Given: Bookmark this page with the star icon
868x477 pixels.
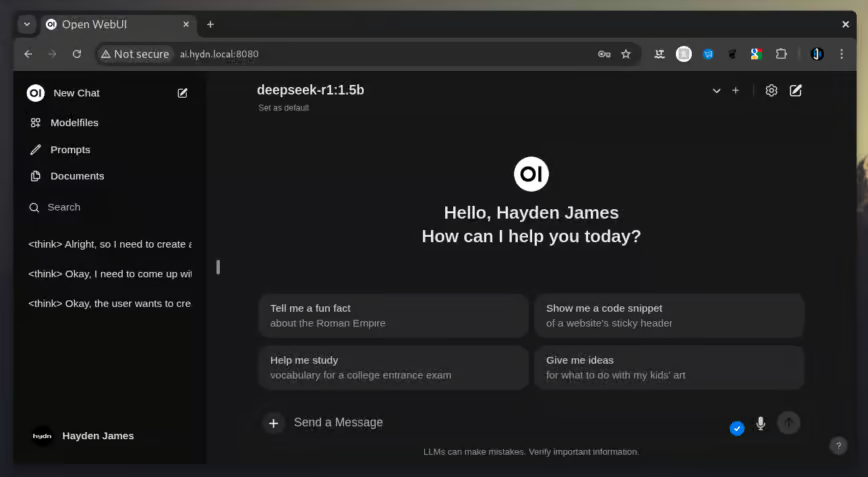Looking at the screenshot, I should pos(626,54).
